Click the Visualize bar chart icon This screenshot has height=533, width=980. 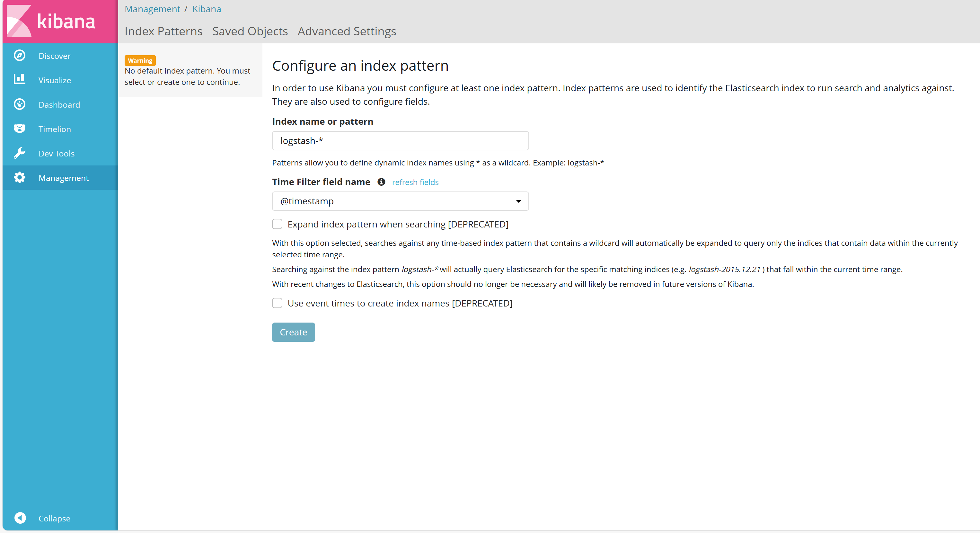point(19,79)
